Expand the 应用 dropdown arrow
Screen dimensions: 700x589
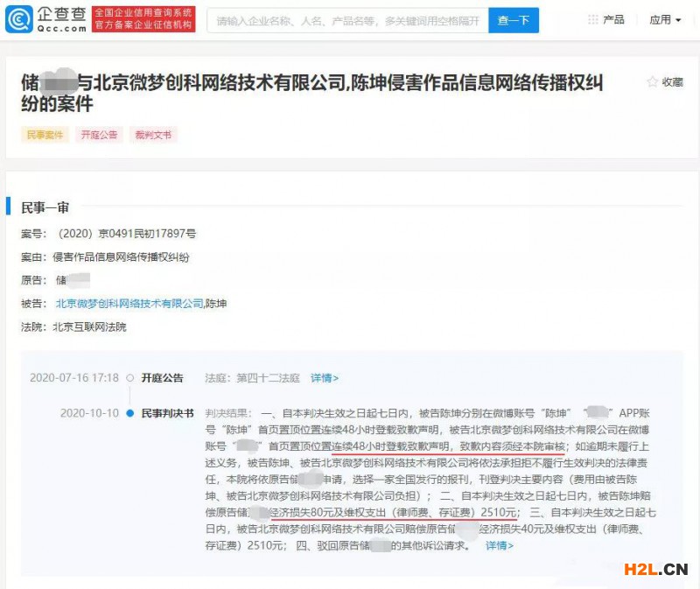(679, 20)
